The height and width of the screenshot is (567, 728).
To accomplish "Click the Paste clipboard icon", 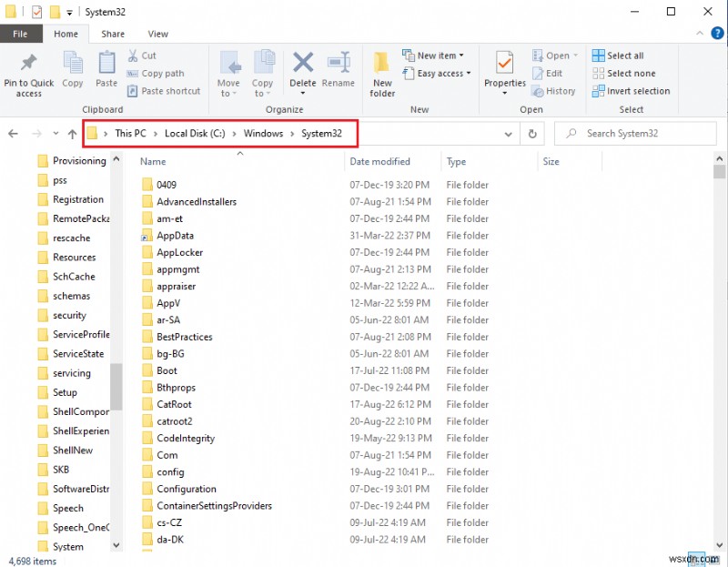I will [x=106, y=63].
